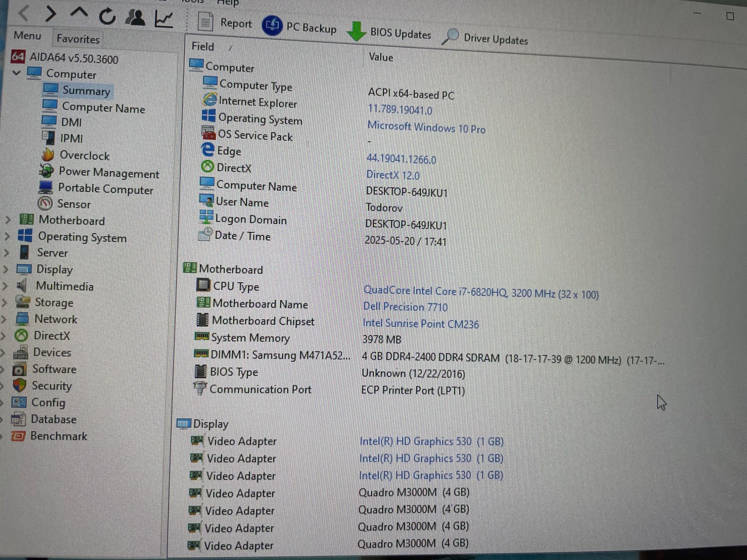This screenshot has width=747, height=560.
Task: Expand the Multimedia tree node
Action: tap(4, 286)
